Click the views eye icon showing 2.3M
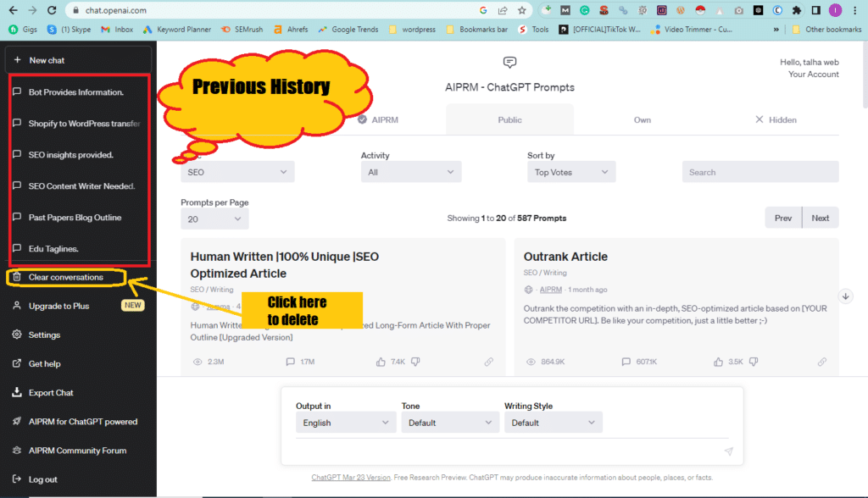This screenshot has height=498, width=868. (x=197, y=362)
